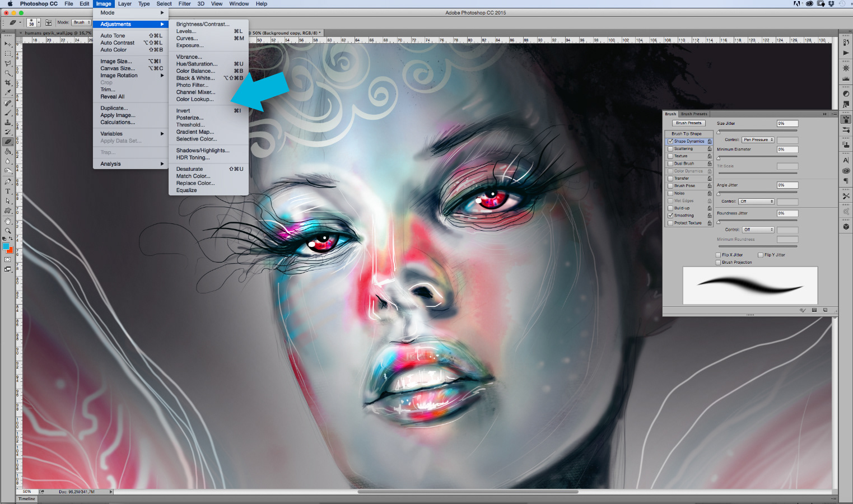Select the Polygonal Lasso tool
This screenshot has height=504, width=853.
click(x=8, y=63)
